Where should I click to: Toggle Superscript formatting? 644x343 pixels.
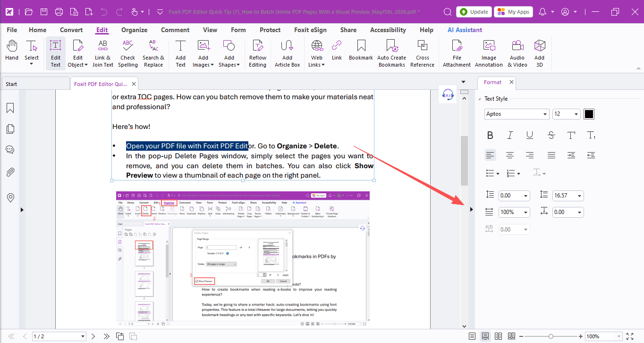click(571, 136)
